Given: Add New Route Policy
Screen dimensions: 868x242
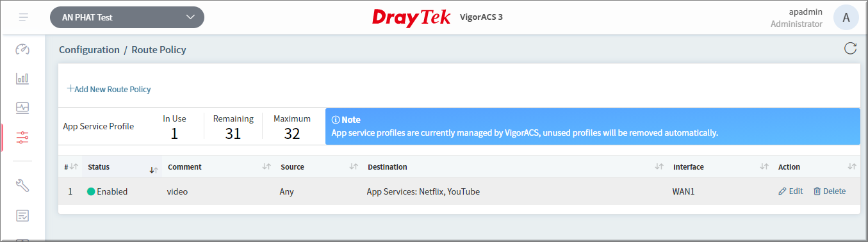Looking at the screenshot, I should pyautogui.click(x=109, y=89).
